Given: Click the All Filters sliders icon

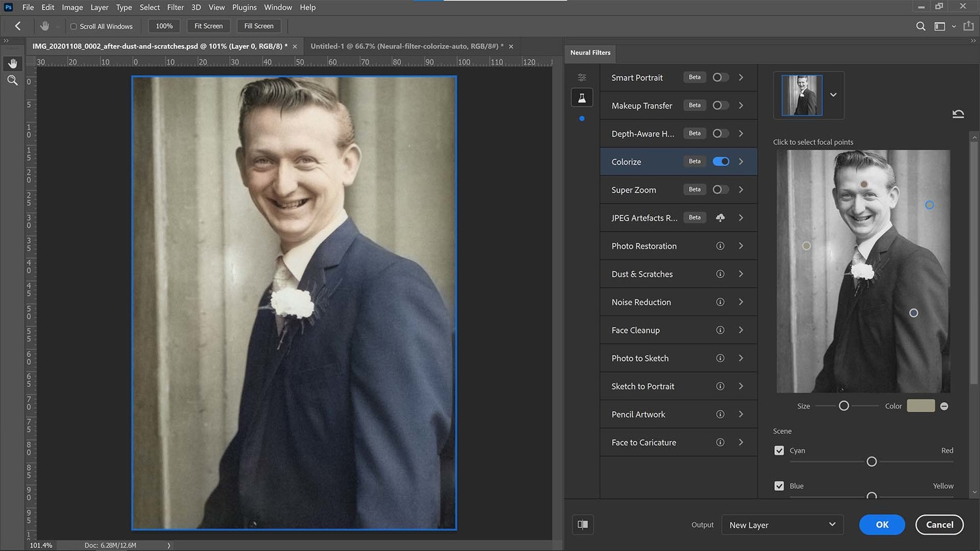Looking at the screenshot, I should (581, 76).
